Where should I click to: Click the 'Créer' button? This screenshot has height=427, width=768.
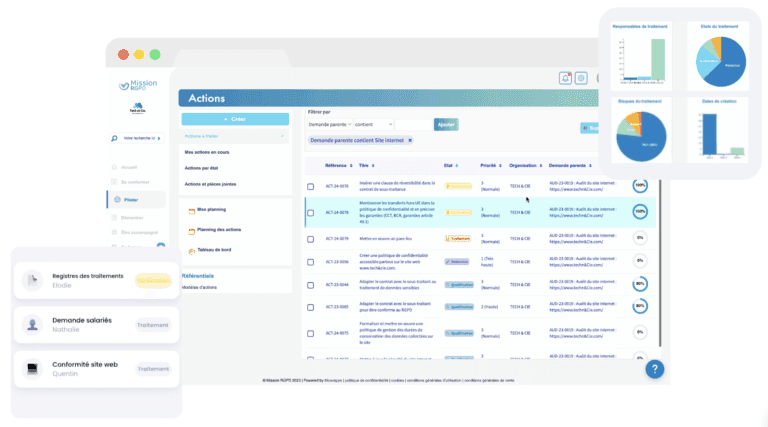pos(236,118)
